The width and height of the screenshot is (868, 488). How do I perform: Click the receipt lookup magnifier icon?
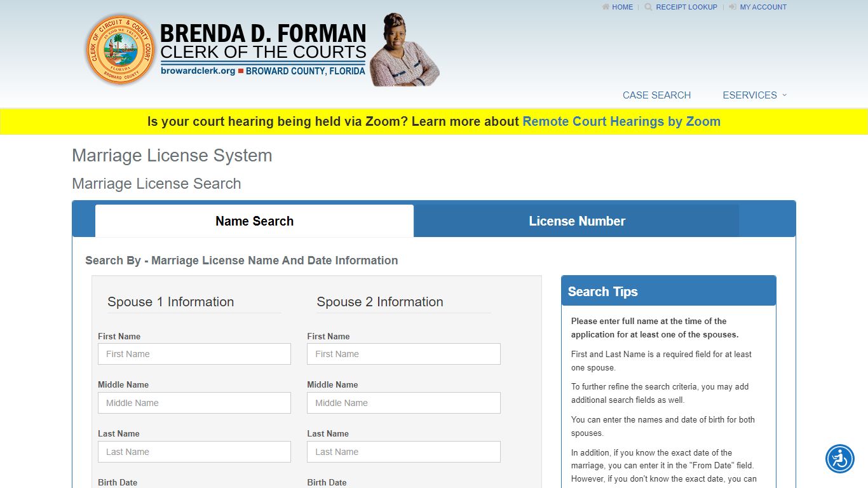648,7
